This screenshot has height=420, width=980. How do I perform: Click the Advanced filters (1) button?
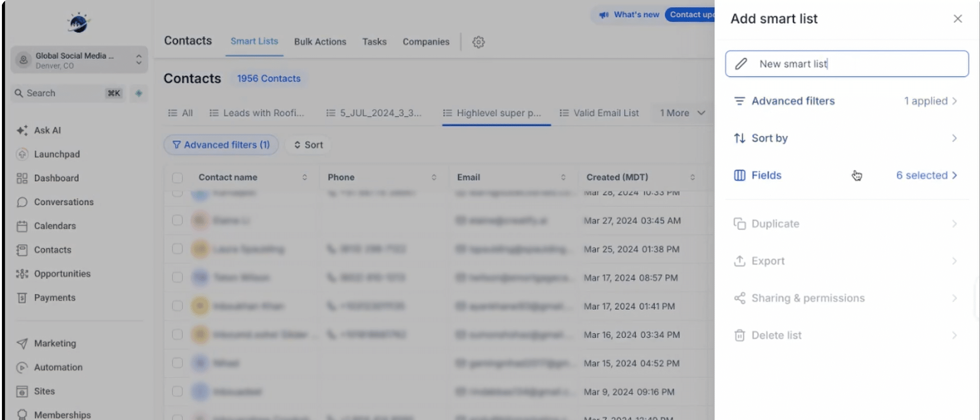coord(221,145)
